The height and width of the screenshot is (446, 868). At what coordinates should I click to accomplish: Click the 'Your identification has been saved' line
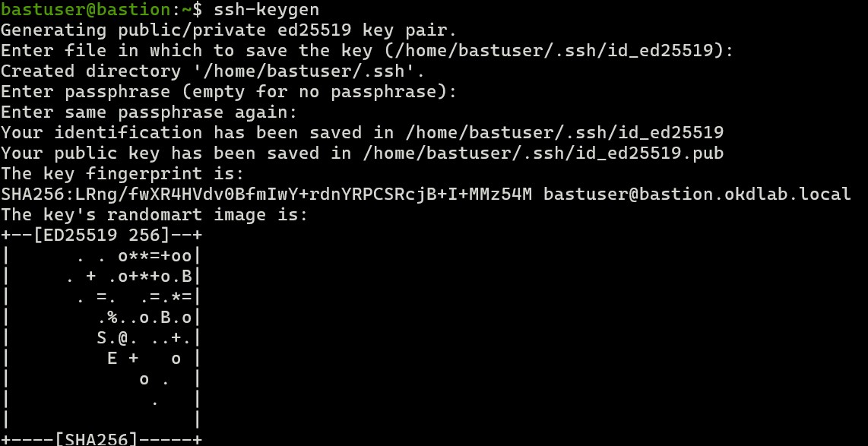click(x=362, y=133)
